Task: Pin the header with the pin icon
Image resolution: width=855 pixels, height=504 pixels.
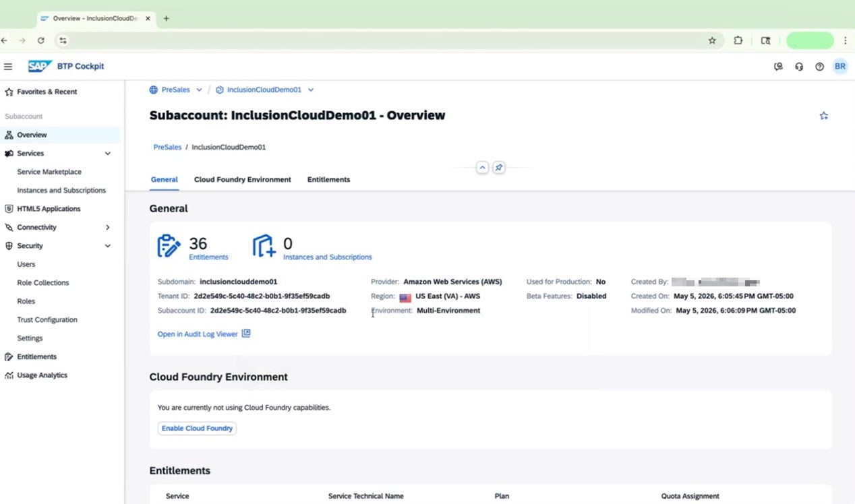Action: point(498,168)
